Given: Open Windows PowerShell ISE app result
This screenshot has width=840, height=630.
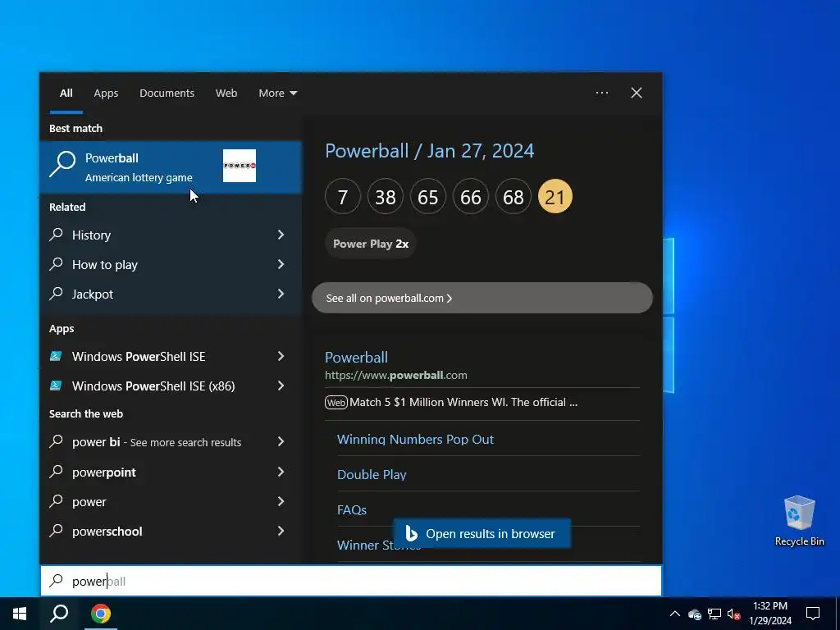Looking at the screenshot, I should [138, 356].
